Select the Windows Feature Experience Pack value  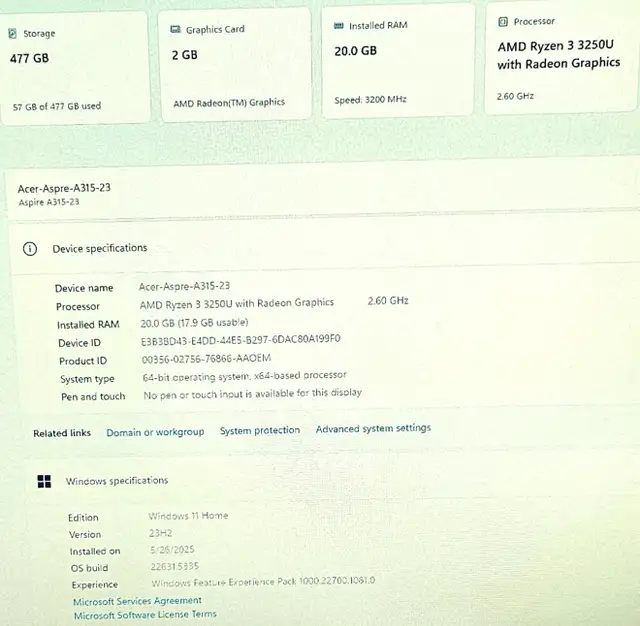[x=263, y=582]
